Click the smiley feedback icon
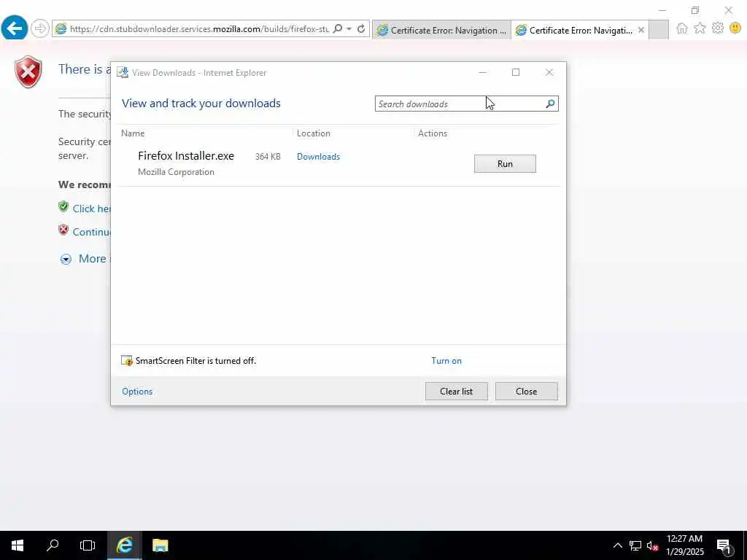The image size is (747, 560). click(735, 28)
